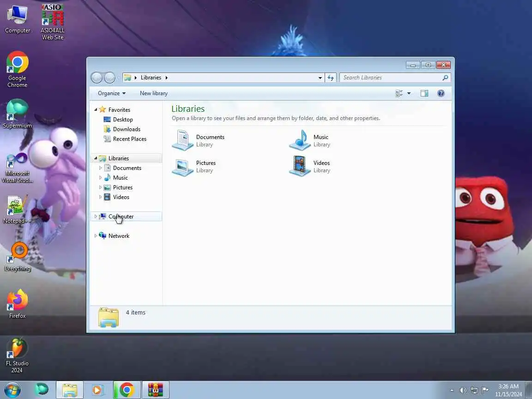Viewport: 532px width, 399px height.
Task: Open the Documents library icon
Action: (x=182, y=140)
